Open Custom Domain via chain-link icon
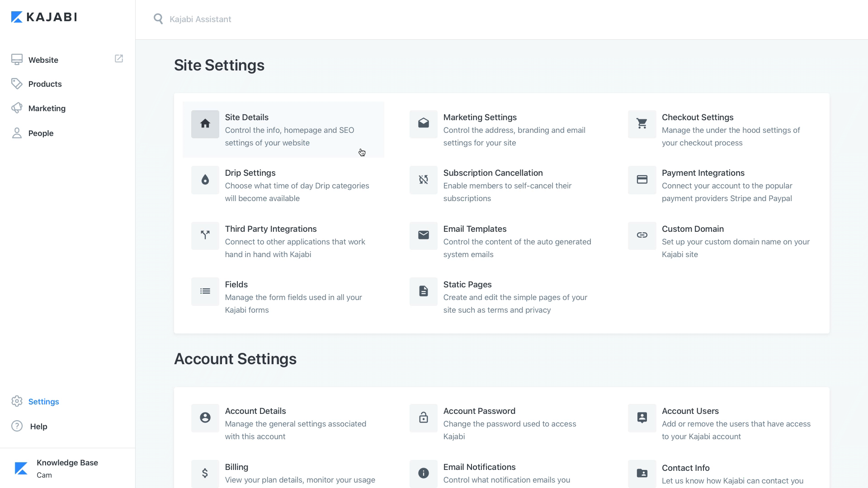 tap(642, 235)
